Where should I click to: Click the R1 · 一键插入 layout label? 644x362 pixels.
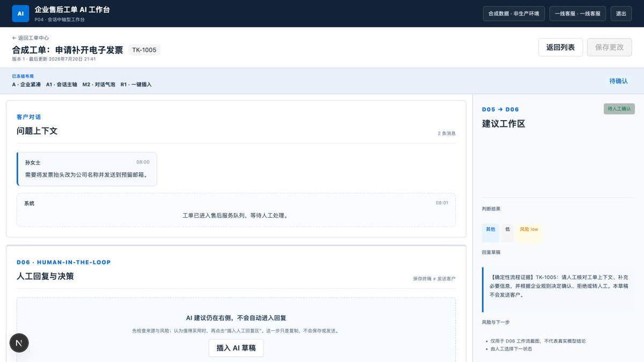point(136,85)
